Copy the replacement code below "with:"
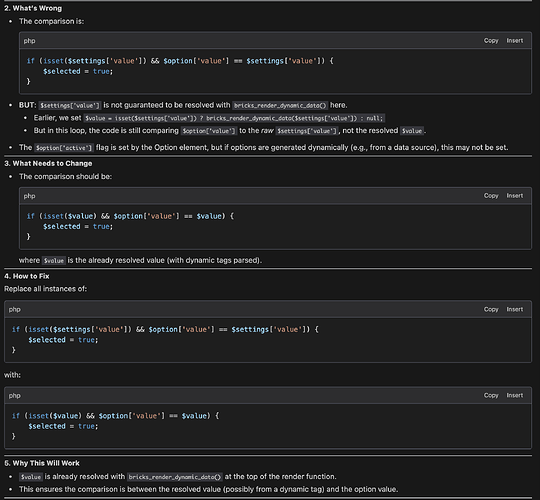This screenshot has height=500, width=540. 491,395
